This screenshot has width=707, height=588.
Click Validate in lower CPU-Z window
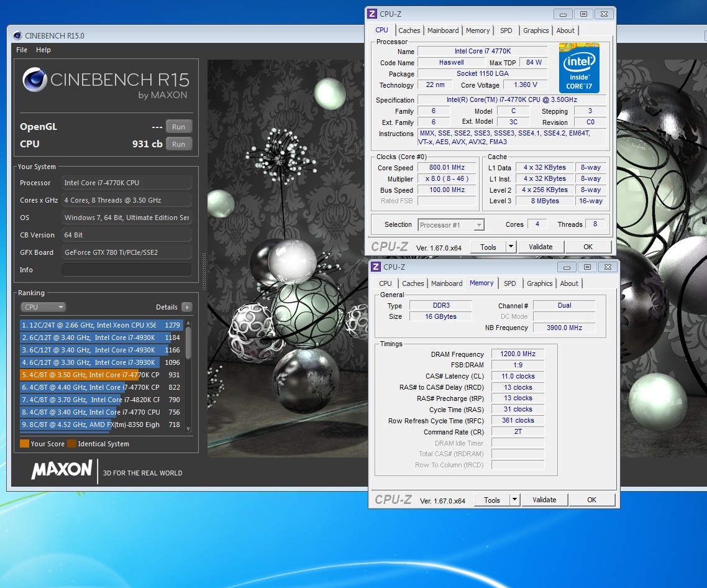point(544,500)
